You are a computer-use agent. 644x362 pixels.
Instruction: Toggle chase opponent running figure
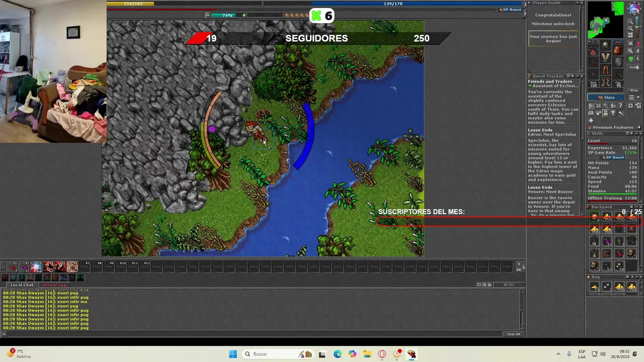point(638,51)
